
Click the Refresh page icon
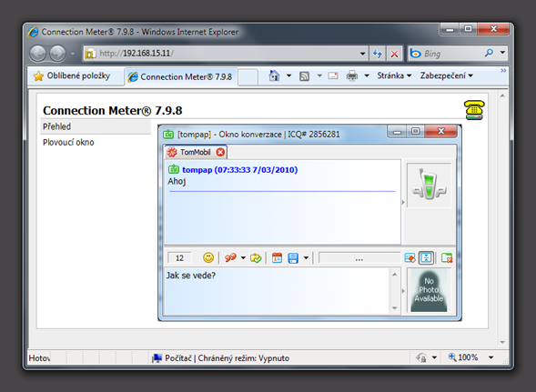pyautogui.click(x=378, y=54)
